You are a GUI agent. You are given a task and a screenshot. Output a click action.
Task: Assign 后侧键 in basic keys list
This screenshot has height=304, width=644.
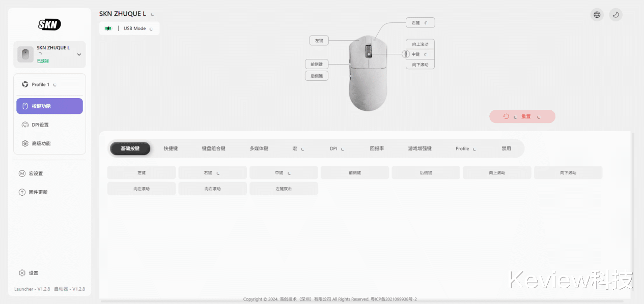[x=426, y=173]
